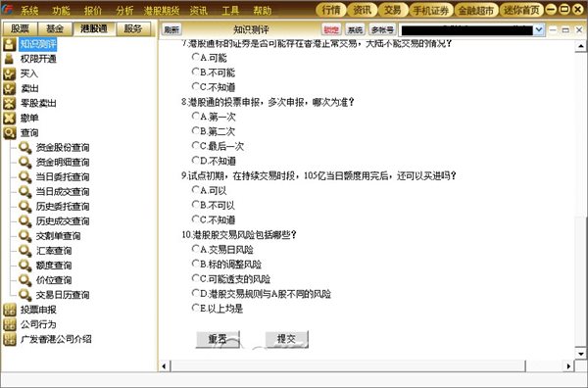Screen dimensions: 588x388
Task: Select answer C.最后一次 for question 8
Action: [195, 145]
